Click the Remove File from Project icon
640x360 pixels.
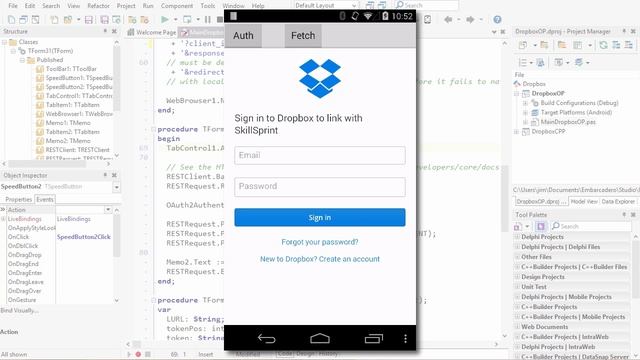point(144,20)
